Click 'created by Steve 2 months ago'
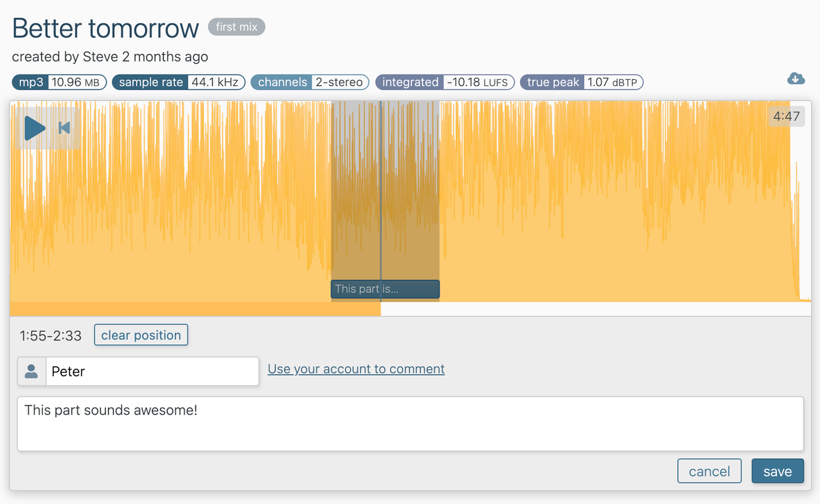 109,57
